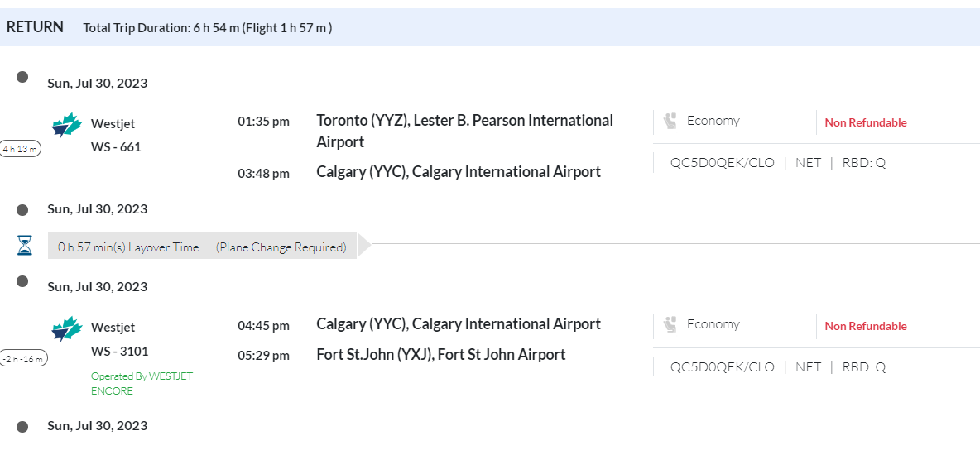The image size is (980, 450).
Task: Click Non Refundable label for the Fort St.John flight
Action: coord(866,326)
